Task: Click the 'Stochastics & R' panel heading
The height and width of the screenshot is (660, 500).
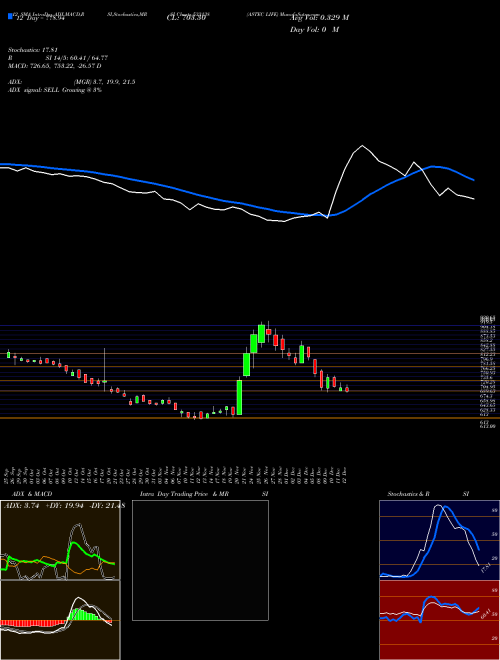Action: click(408, 494)
